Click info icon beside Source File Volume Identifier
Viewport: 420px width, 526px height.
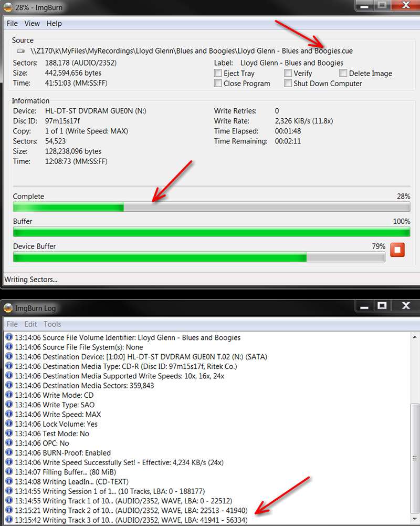[x=9, y=337]
